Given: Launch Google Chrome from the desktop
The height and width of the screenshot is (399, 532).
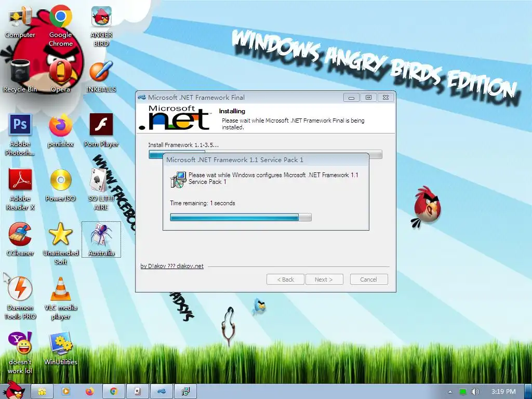Looking at the screenshot, I should (60, 25).
